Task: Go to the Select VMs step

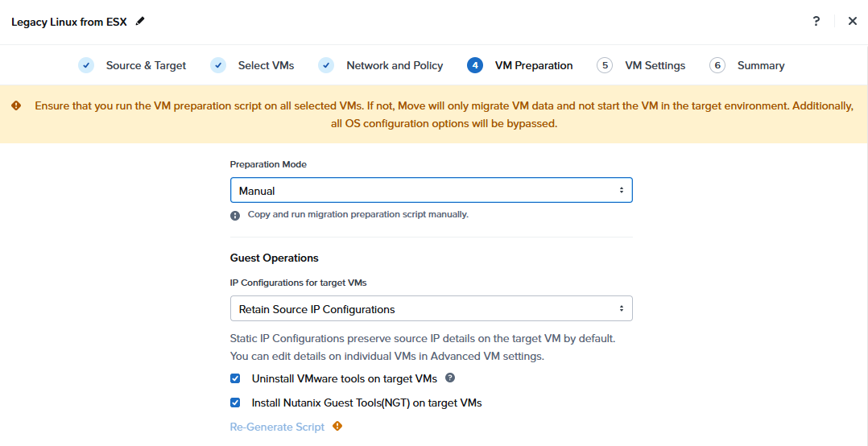Action: [266, 65]
